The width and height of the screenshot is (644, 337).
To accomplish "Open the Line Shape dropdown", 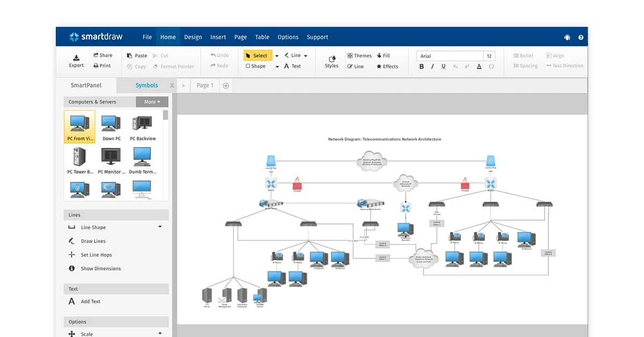I will 160,226.
